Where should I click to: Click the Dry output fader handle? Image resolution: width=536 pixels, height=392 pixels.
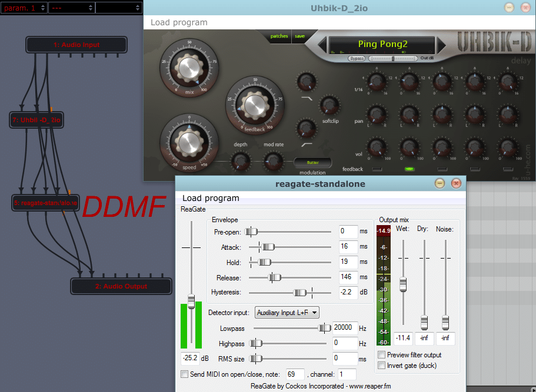(x=424, y=323)
